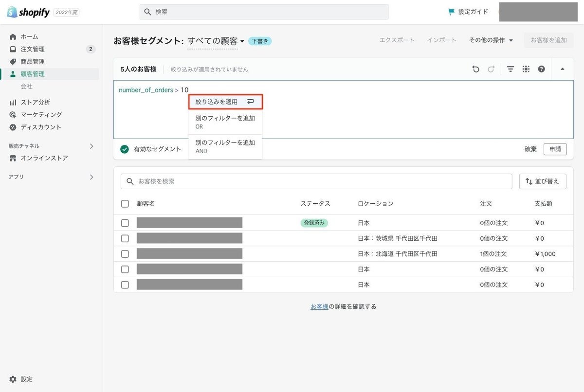Click the 設定 gear icon
Viewport: 584px width, 392px height.
click(13, 379)
